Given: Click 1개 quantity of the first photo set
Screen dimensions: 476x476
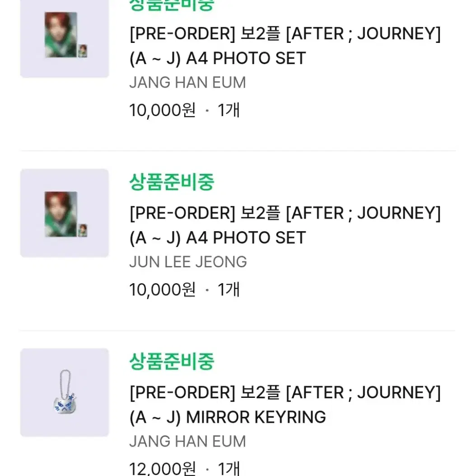Looking at the screenshot, I should [229, 110].
